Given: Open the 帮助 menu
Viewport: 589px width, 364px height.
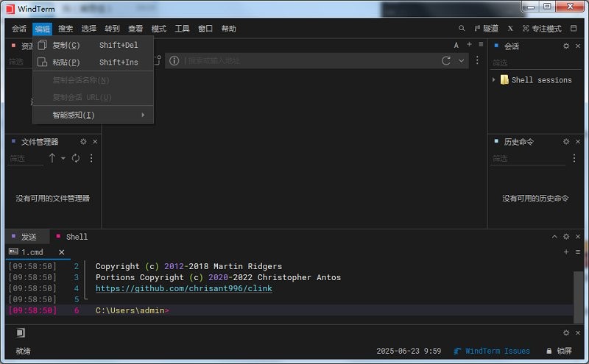Looking at the screenshot, I should [x=228, y=29].
